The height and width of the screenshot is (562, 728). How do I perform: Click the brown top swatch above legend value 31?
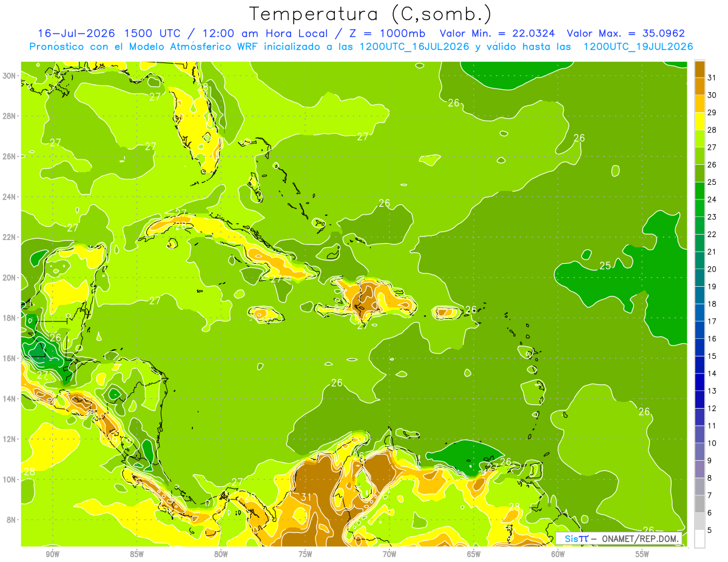tap(699, 69)
